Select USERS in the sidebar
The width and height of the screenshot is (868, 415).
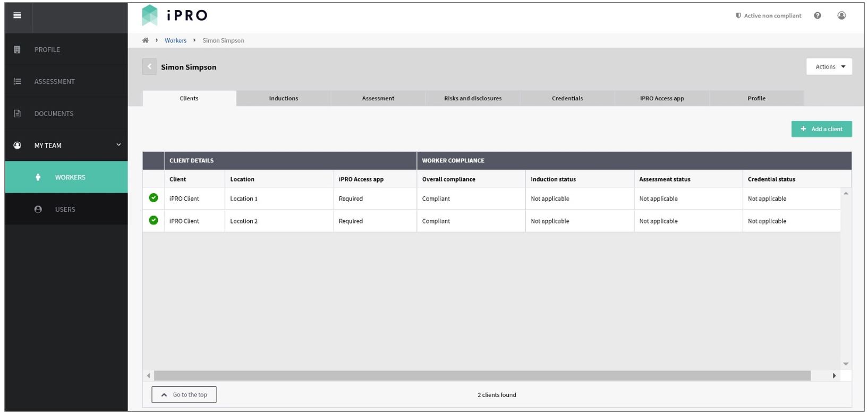(x=66, y=209)
